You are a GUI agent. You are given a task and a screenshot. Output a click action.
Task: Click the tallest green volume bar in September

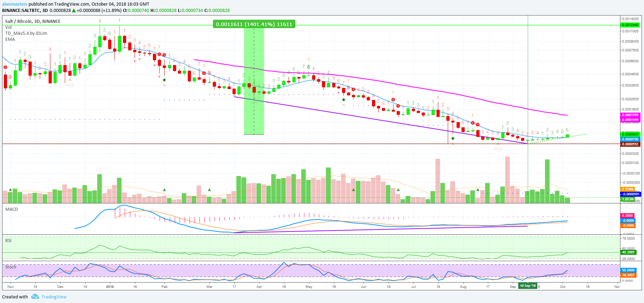pyautogui.click(x=547, y=181)
